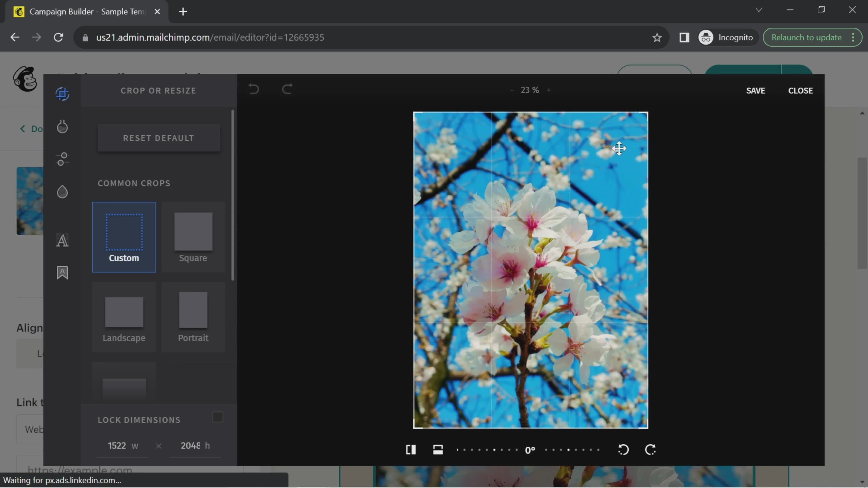Image resolution: width=868 pixels, height=488 pixels.
Task: Open the Text Design bookmark icon
Action: pyautogui.click(x=62, y=273)
